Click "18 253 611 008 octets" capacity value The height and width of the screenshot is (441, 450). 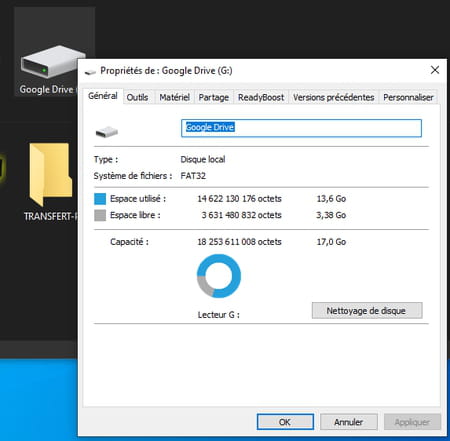tap(239, 242)
